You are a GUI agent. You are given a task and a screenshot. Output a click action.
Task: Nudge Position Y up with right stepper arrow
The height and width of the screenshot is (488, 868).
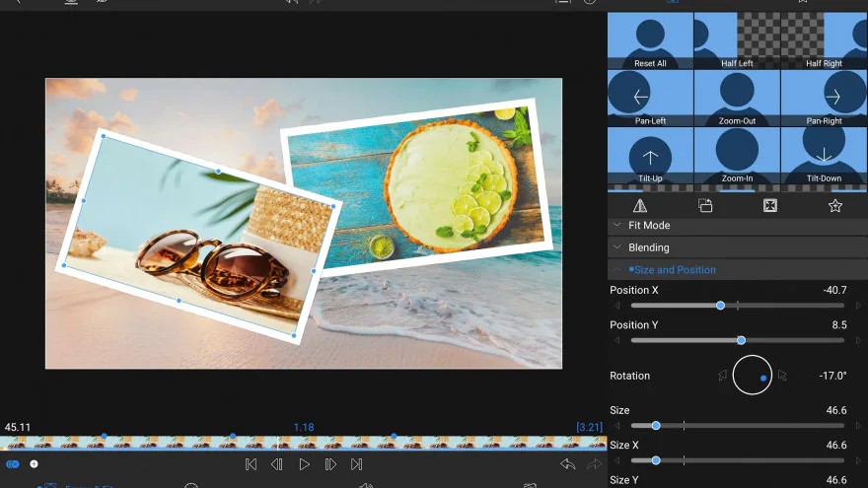(858, 340)
